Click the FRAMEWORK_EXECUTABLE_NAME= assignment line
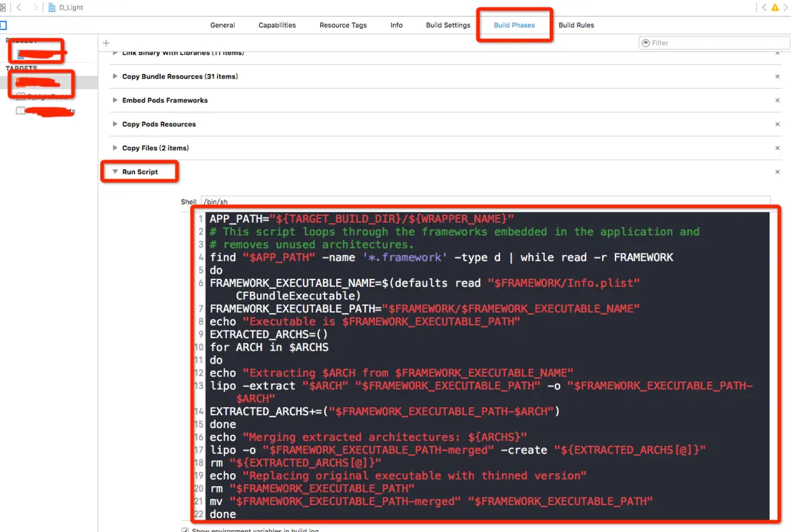 [x=425, y=289]
